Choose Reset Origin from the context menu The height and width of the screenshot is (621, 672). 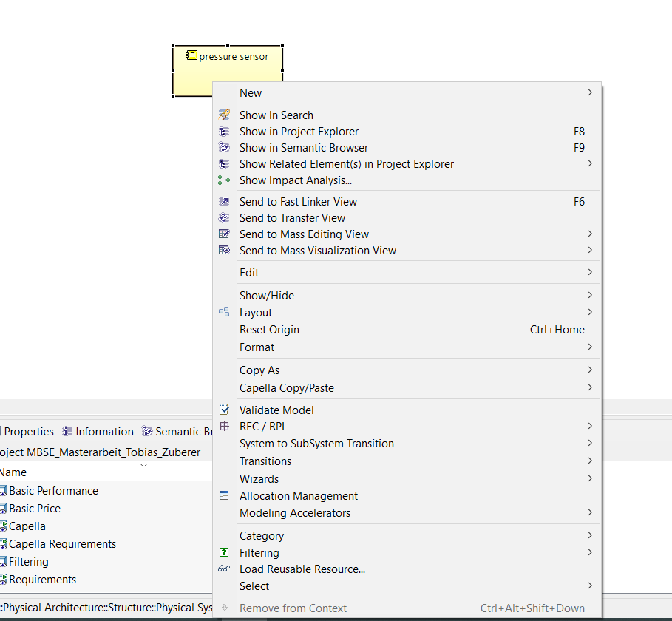pyautogui.click(x=407, y=330)
